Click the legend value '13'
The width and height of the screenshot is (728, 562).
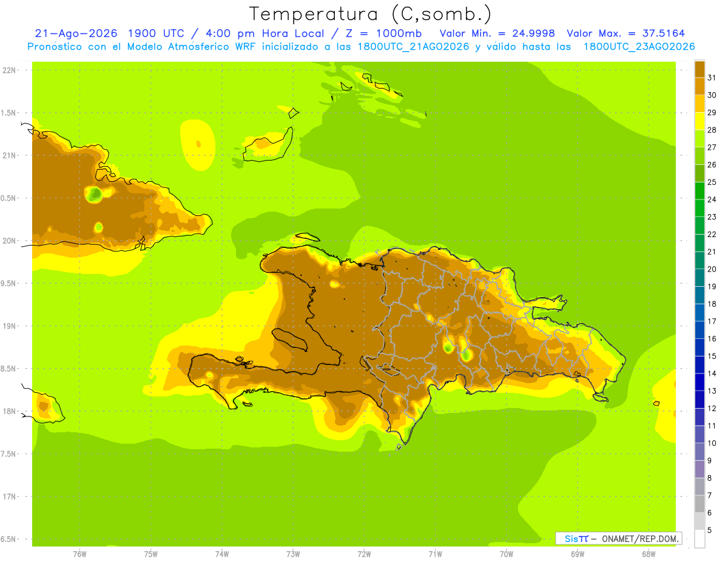click(712, 391)
